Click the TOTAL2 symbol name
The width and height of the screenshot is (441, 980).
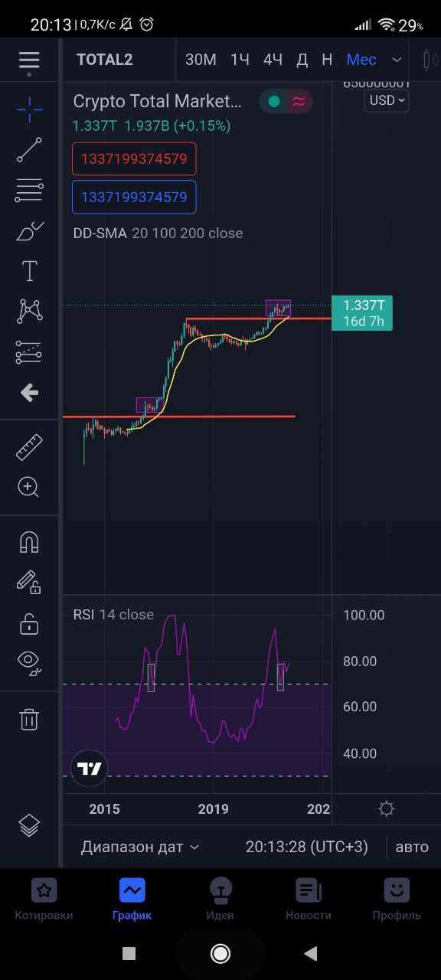[x=105, y=60]
